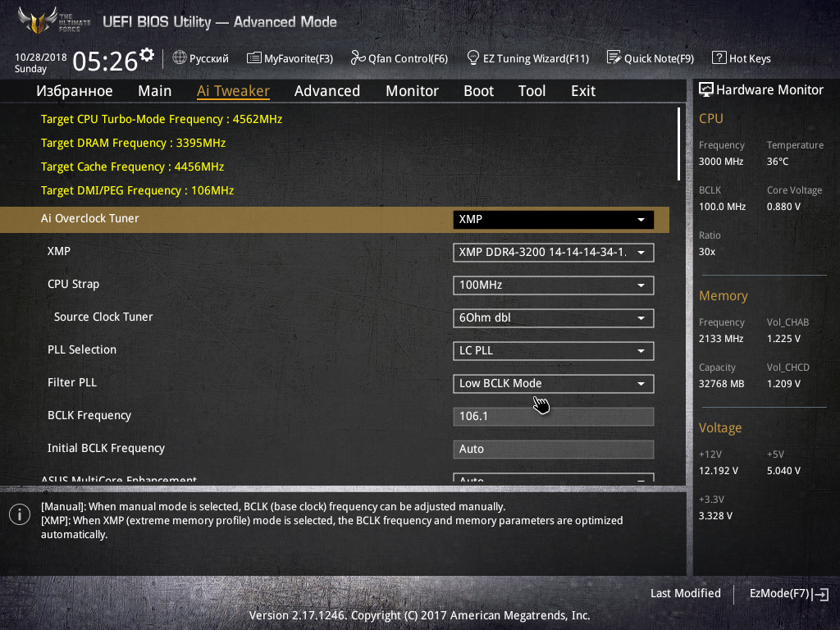
Task: Click the Qfan fan icon
Action: click(x=358, y=58)
